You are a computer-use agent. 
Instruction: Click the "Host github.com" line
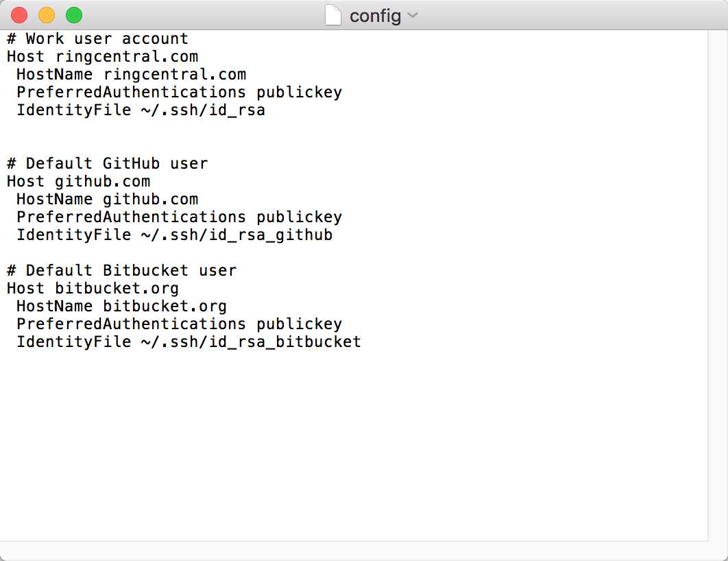tap(78, 181)
